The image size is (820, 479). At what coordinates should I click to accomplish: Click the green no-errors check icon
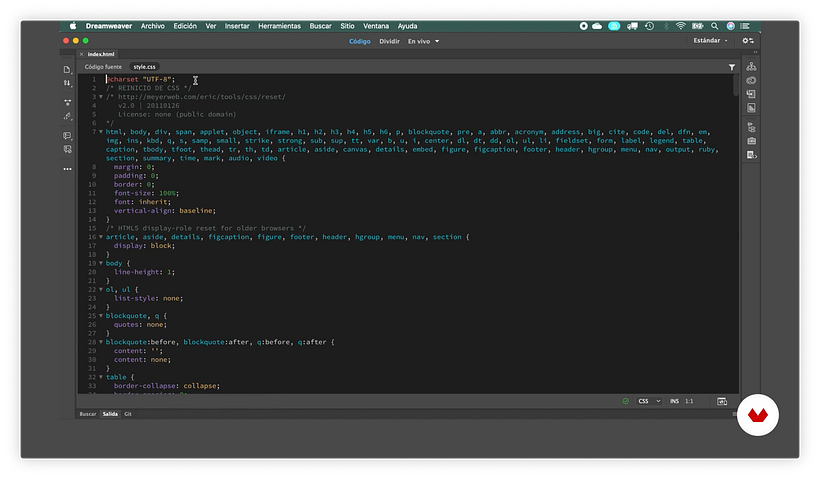625,401
